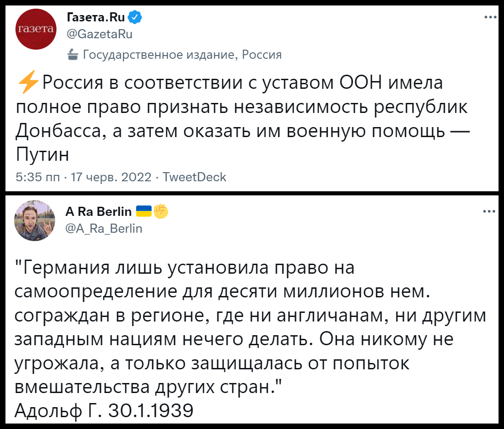Click the "Адольф Г. 30.1.1939" signature line

pos(104,410)
